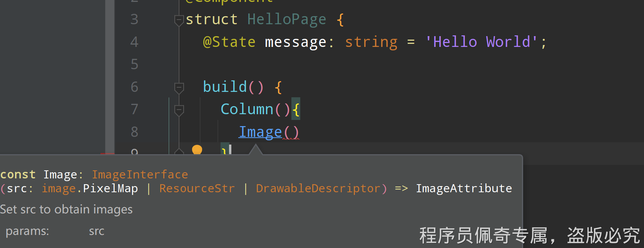The height and width of the screenshot is (248, 644).
Task: Select gutter line number 8
Action: pyautogui.click(x=134, y=132)
